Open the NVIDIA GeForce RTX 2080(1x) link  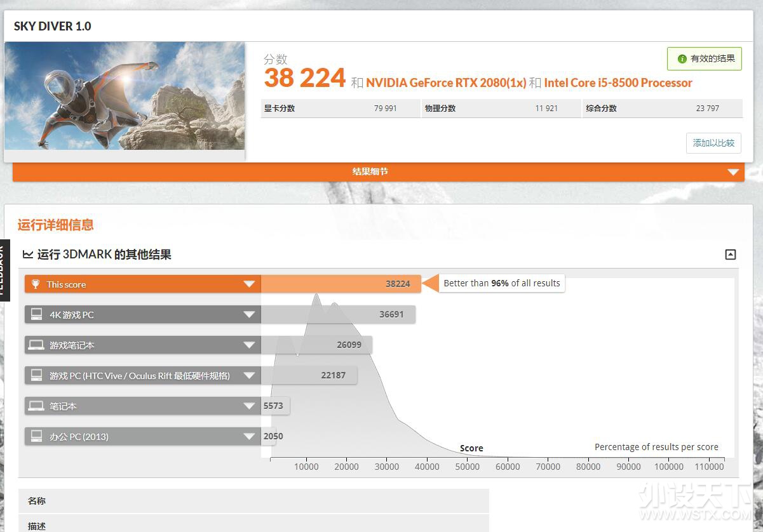446,83
